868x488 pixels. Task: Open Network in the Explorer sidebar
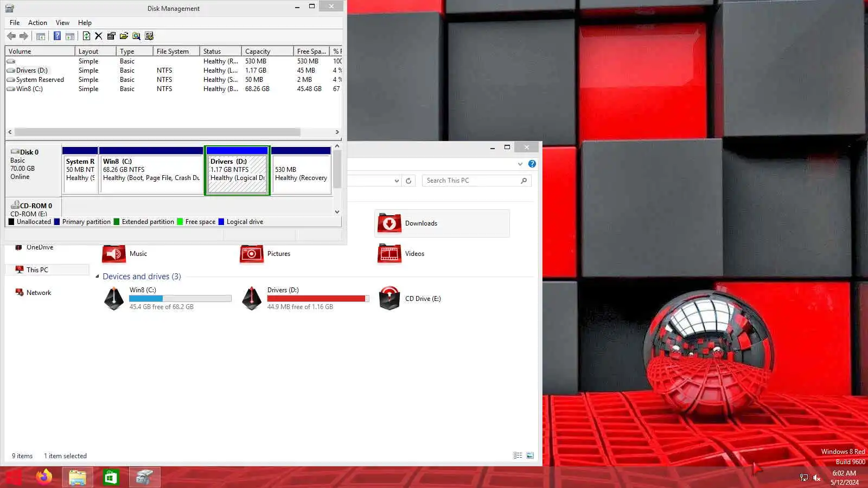pyautogui.click(x=39, y=293)
